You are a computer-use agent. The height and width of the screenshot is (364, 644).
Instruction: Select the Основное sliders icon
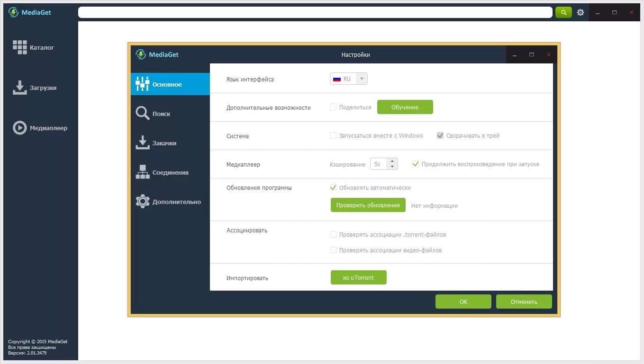click(142, 84)
